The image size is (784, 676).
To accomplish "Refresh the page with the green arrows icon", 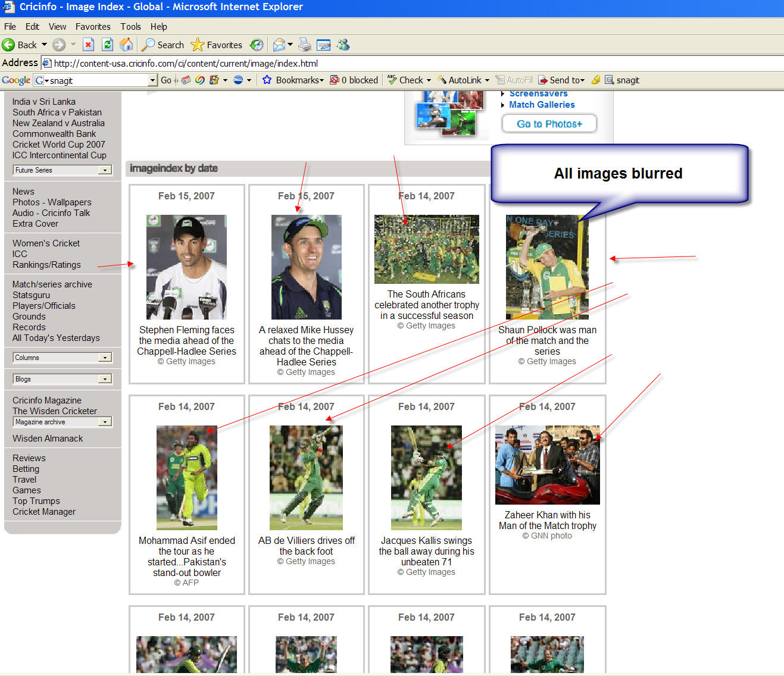I will coord(107,45).
